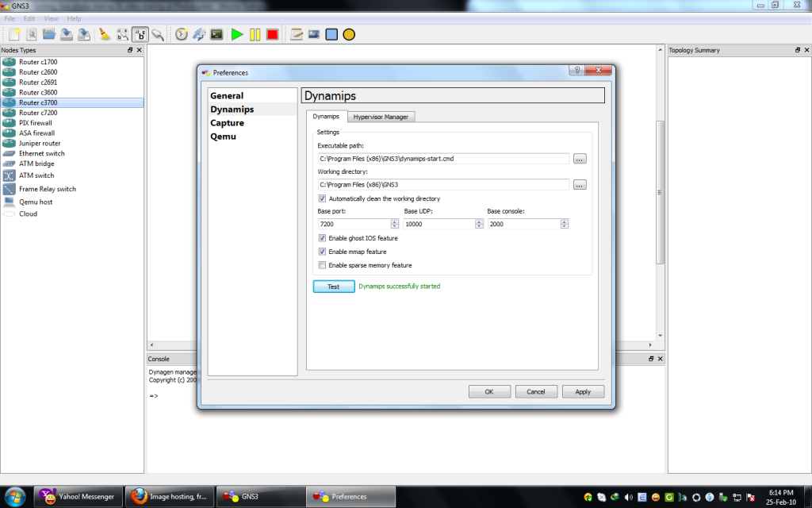Open the Help menu
This screenshot has height=508, width=812.
coord(74,19)
